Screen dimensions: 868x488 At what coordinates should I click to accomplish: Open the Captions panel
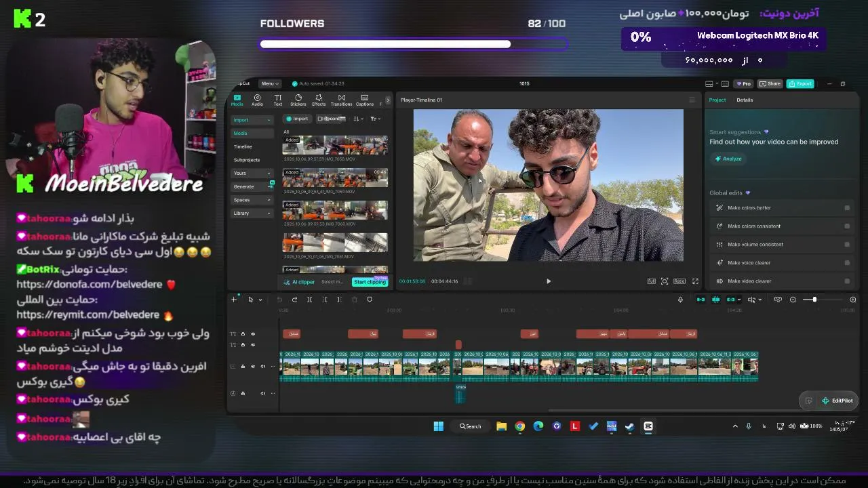click(x=364, y=100)
